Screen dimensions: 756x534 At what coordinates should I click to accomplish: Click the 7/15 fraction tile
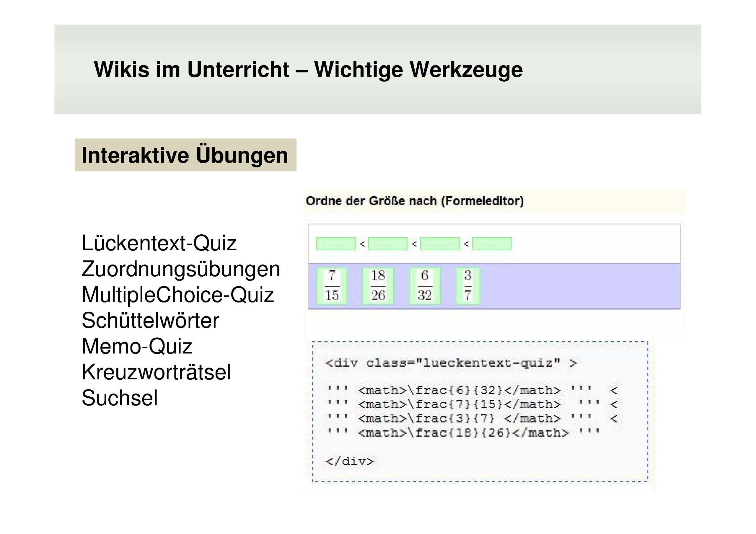click(332, 285)
